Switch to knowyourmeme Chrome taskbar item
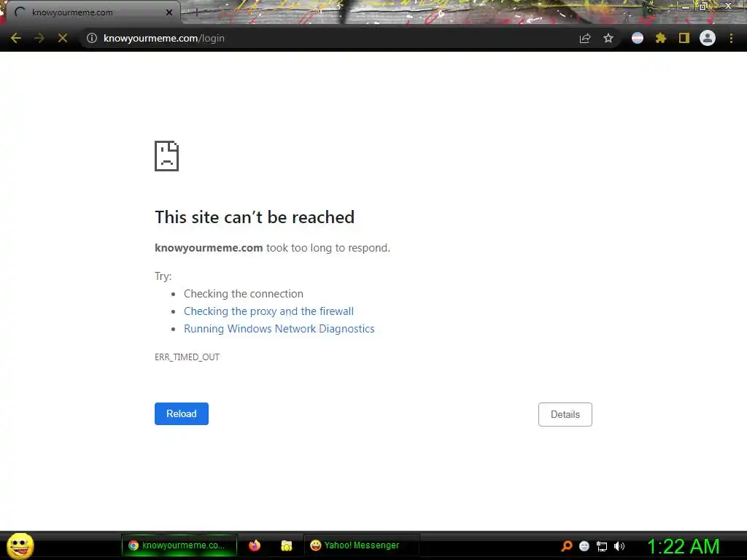 pyautogui.click(x=179, y=545)
